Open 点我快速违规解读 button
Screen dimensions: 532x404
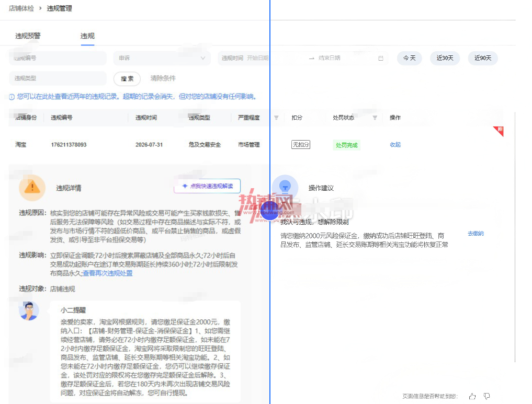[207, 186]
